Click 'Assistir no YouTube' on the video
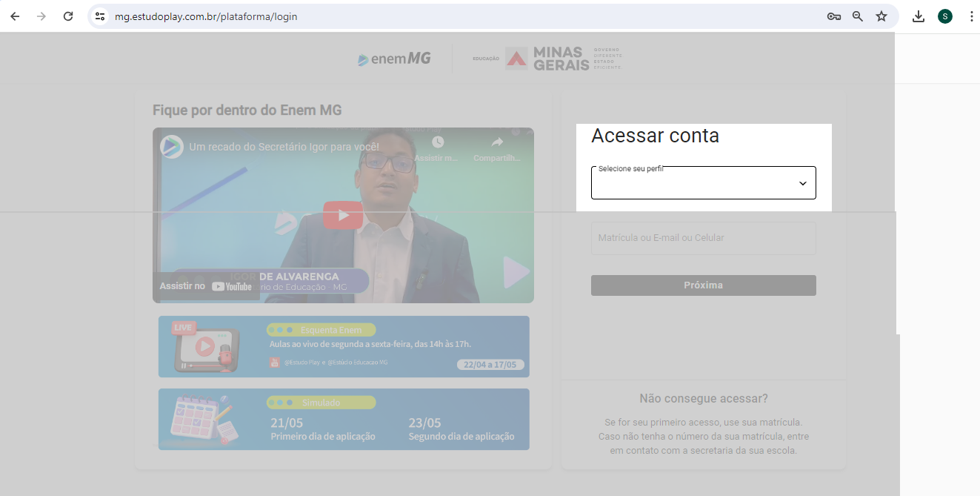The height and width of the screenshot is (496, 980). click(206, 286)
